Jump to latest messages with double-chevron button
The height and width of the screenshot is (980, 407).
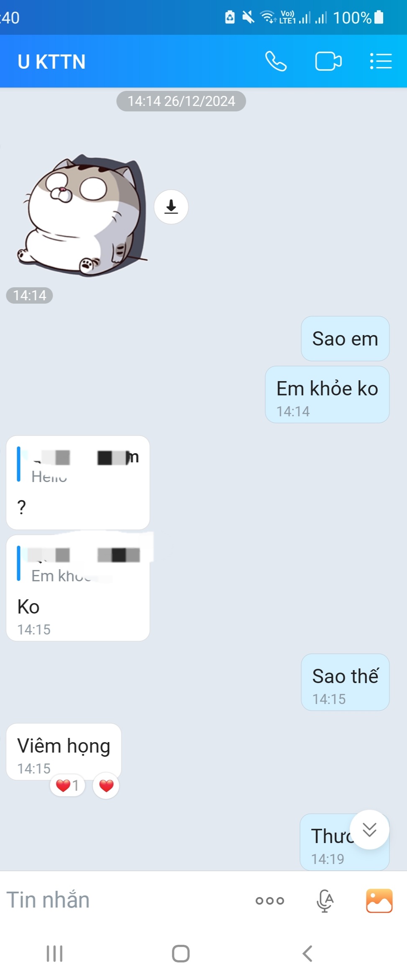[x=369, y=830]
